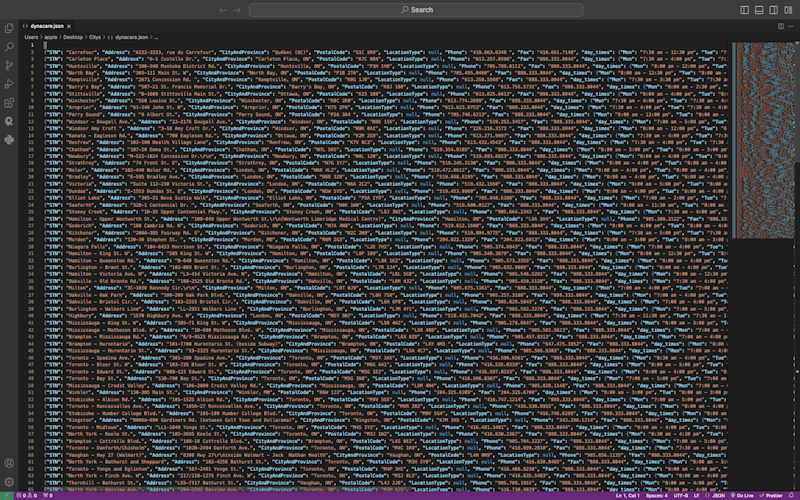This screenshot has height=500, width=800.
Task: Select language mode JSON in status bar
Action: tap(716, 495)
